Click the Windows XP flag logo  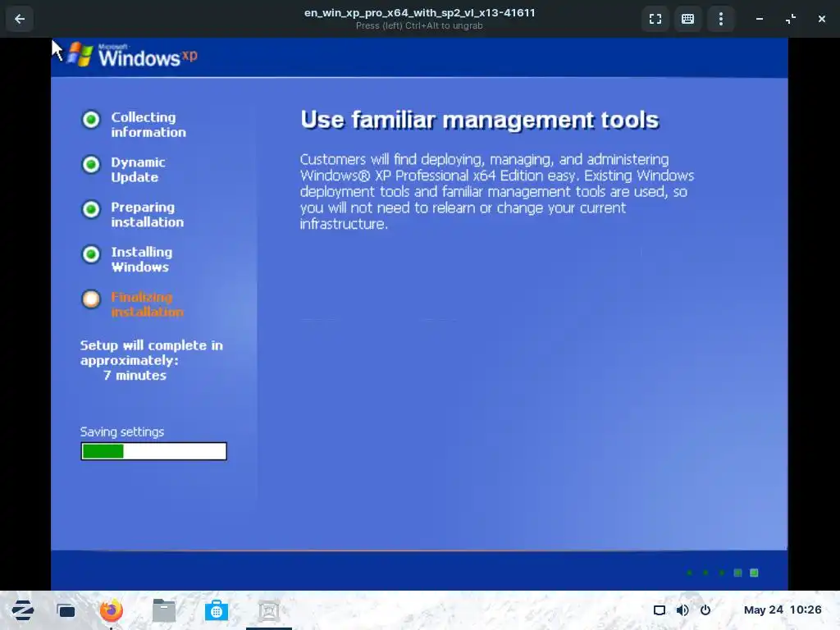[80, 54]
